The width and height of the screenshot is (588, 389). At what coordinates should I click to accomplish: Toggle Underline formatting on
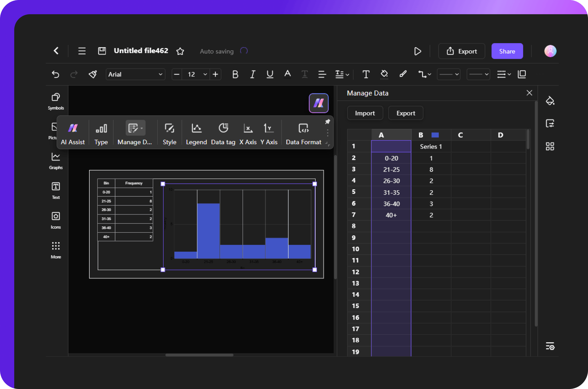click(x=269, y=74)
